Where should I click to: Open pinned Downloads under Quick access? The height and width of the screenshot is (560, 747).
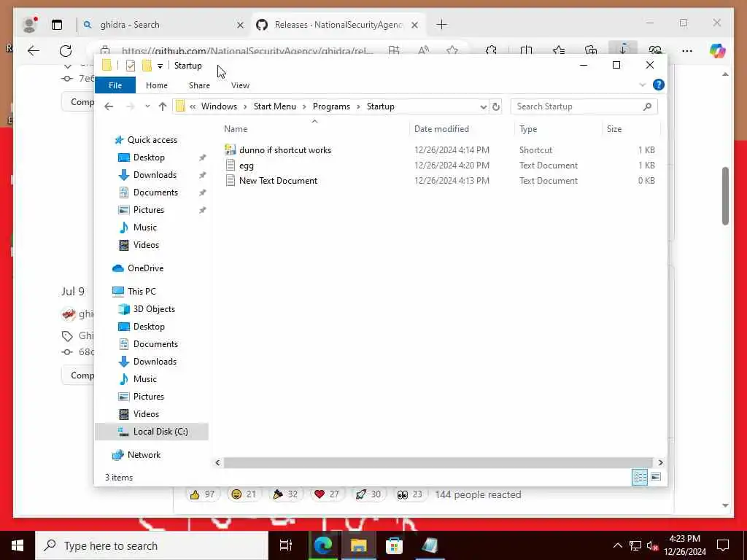click(x=155, y=175)
